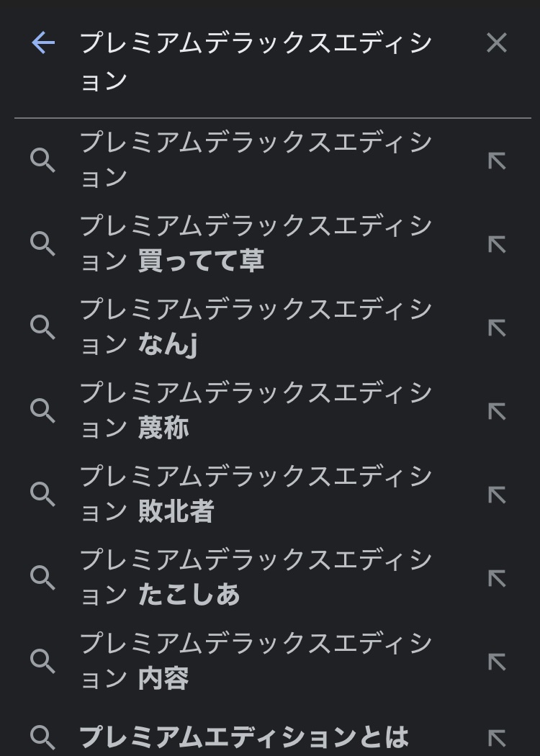
Task: Choose the suggestion ending with なんj
Action: coord(256,327)
